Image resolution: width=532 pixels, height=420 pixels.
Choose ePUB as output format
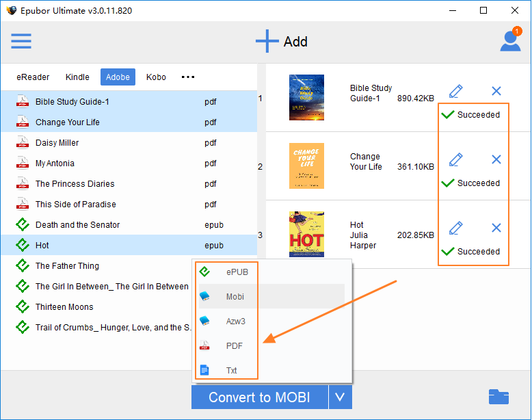click(x=237, y=272)
